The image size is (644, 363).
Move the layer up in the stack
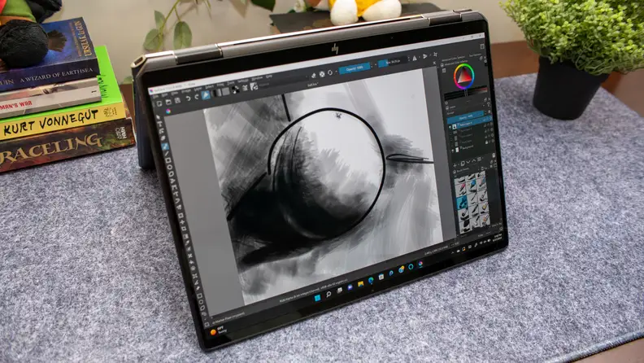[x=473, y=160]
